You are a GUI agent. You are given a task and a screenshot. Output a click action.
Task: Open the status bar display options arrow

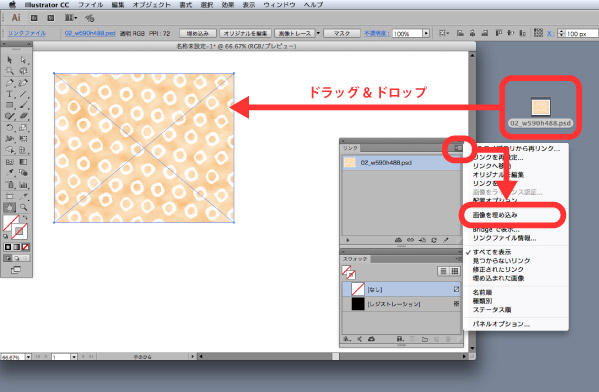[x=193, y=357]
